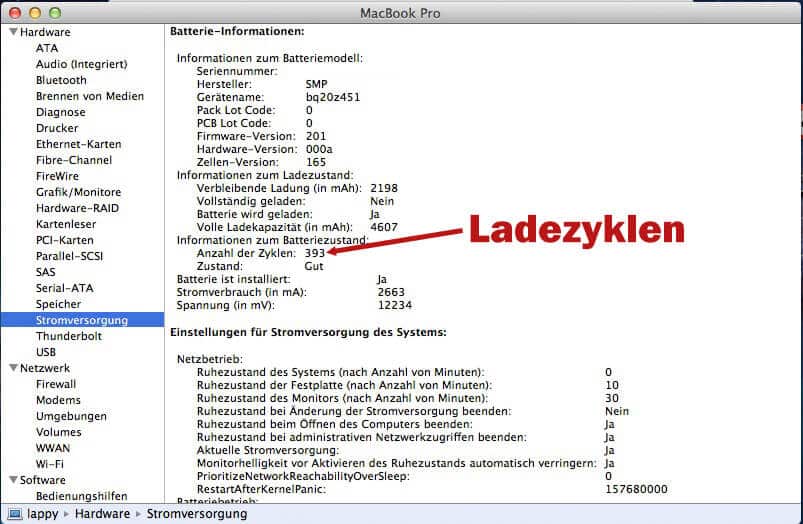This screenshot has width=803, height=524.
Task: Minimize the window with yellow button
Action: (35, 12)
